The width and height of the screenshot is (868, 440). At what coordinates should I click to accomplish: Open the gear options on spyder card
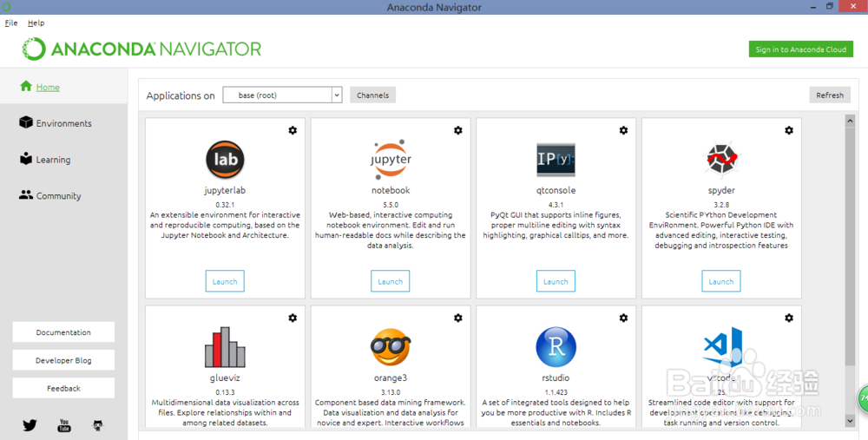tap(789, 130)
